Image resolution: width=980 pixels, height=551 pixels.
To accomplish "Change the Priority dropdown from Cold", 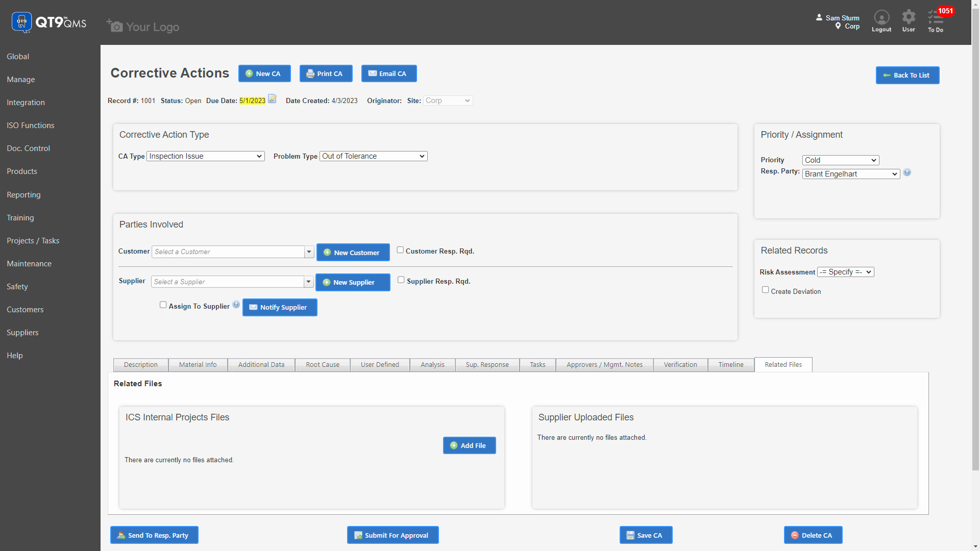I will (x=840, y=160).
